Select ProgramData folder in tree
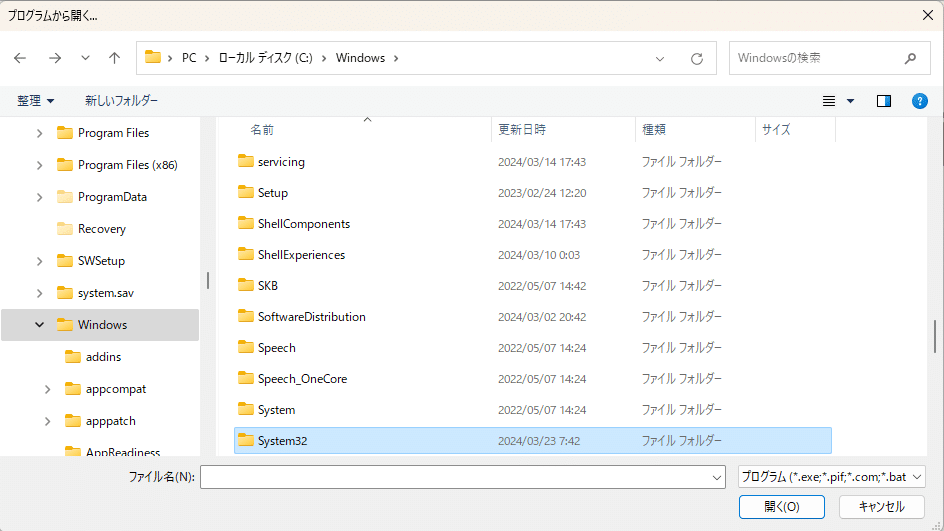 click(x=112, y=197)
